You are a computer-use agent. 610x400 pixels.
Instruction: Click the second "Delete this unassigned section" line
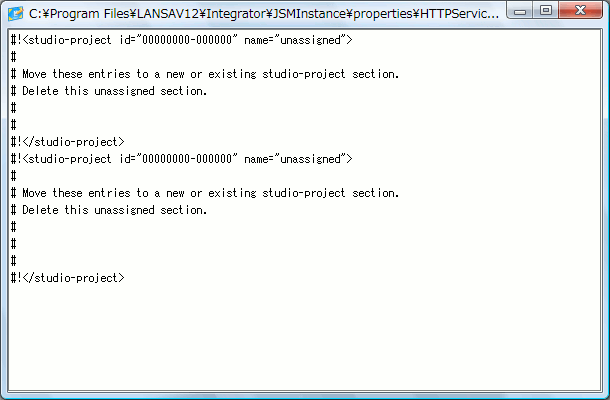(x=109, y=210)
